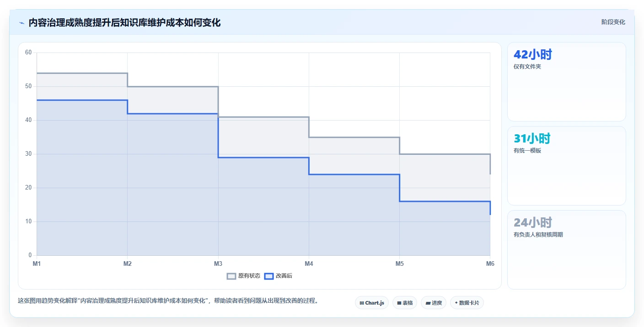Select the 表格 tag
Image resolution: width=644 pixels, height=327 pixels.
pos(405,303)
